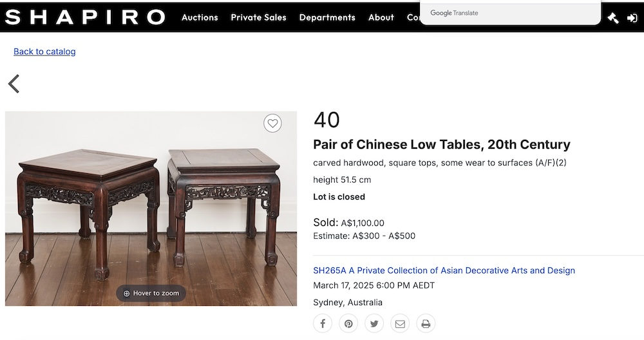Email this lot to someone
The height and width of the screenshot is (340, 644).
pyautogui.click(x=400, y=323)
